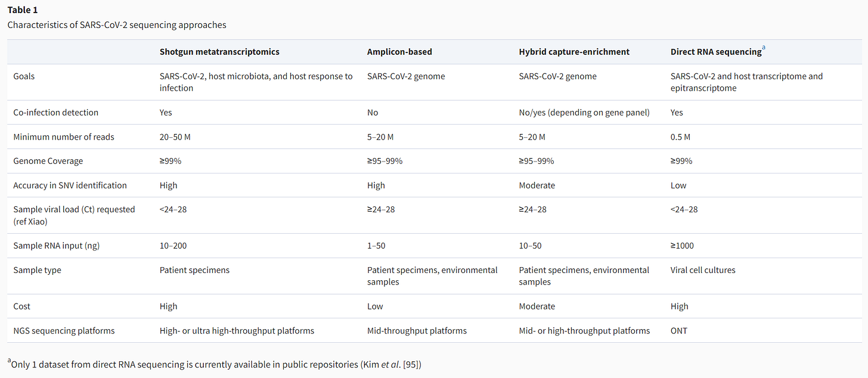The height and width of the screenshot is (378, 868).
Task: Select the Shotgun metatranscriptomics column header
Action: 219,52
